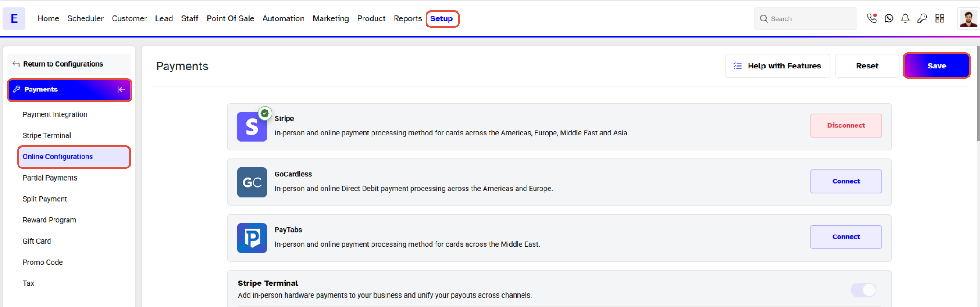980x307 pixels.
Task: Open the Setup menu
Action: [x=441, y=18]
